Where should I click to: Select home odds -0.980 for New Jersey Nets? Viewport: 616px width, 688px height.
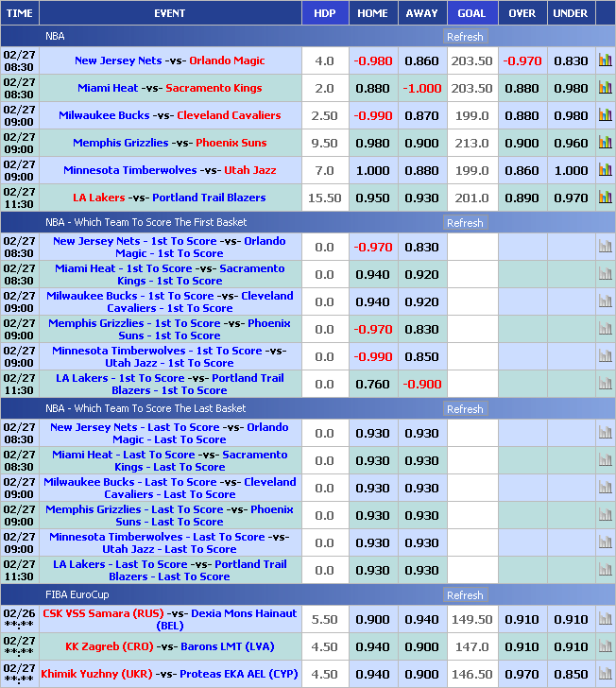point(372,60)
